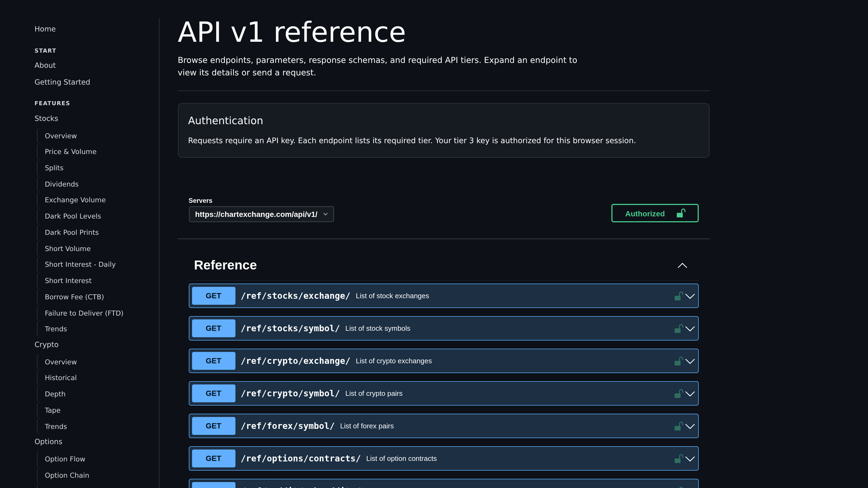Open Splits in sidebar
The width and height of the screenshot is (868, 488).
click(54, 168)
